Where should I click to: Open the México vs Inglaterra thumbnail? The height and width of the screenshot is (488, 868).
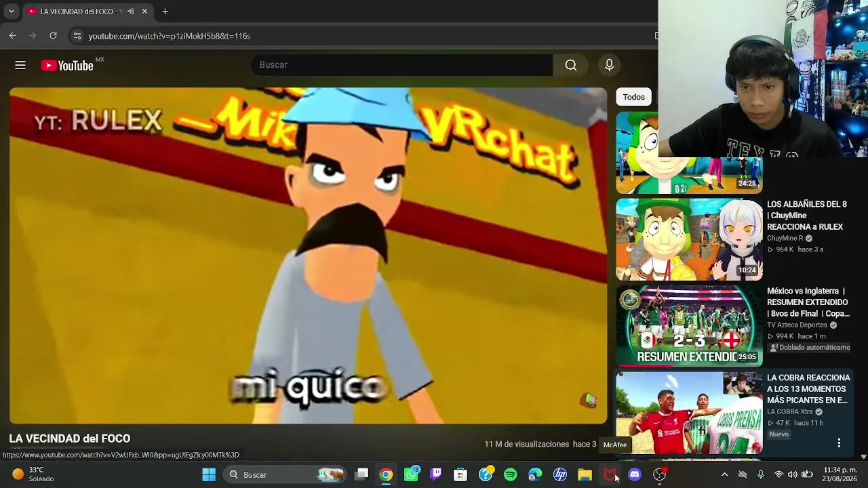click(689, 326)
